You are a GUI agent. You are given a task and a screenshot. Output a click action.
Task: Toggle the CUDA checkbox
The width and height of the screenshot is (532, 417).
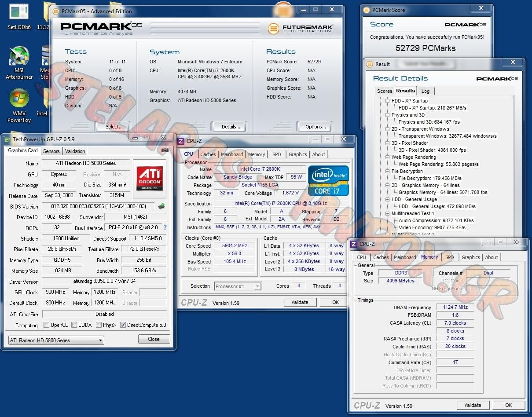[x=74, y=325]
